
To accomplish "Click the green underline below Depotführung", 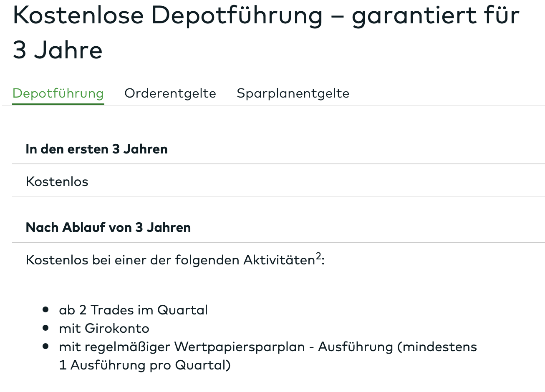I will tap(58, 104).
